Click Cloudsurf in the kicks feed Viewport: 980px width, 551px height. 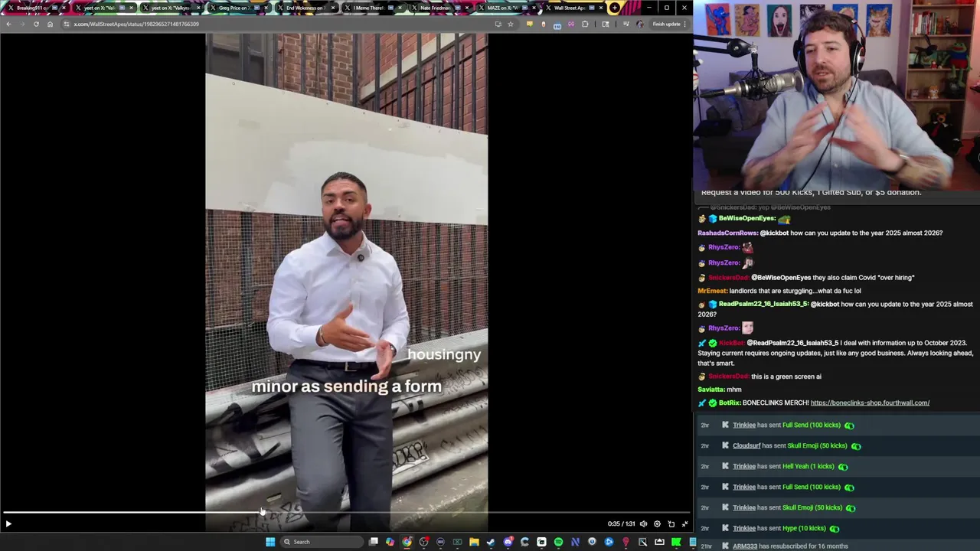pos(746,445)
